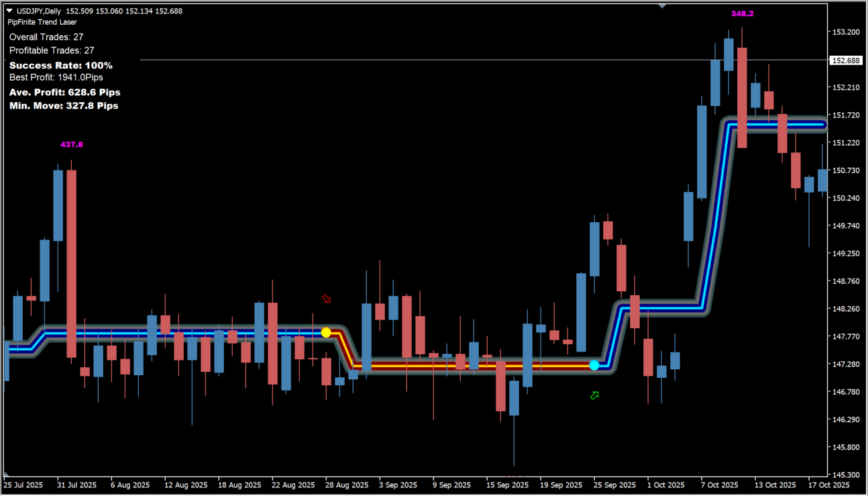Select the cyan trend-change dot

(x=594, y=365)
